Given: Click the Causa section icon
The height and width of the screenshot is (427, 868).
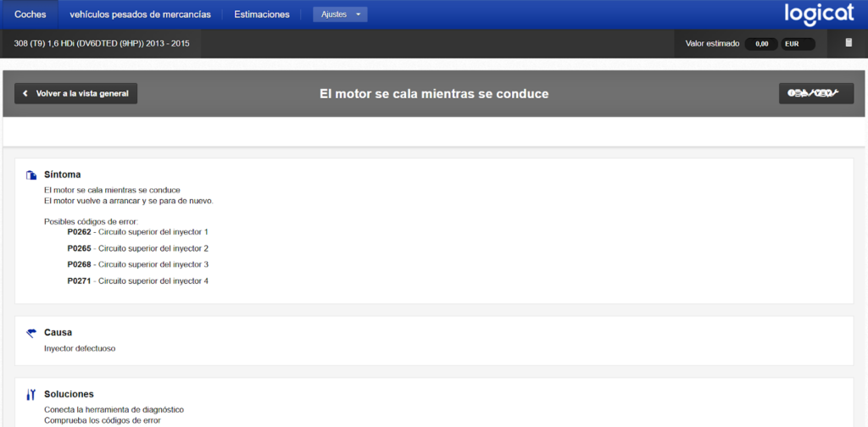Looking at the screenshot, I should [31, 333].
